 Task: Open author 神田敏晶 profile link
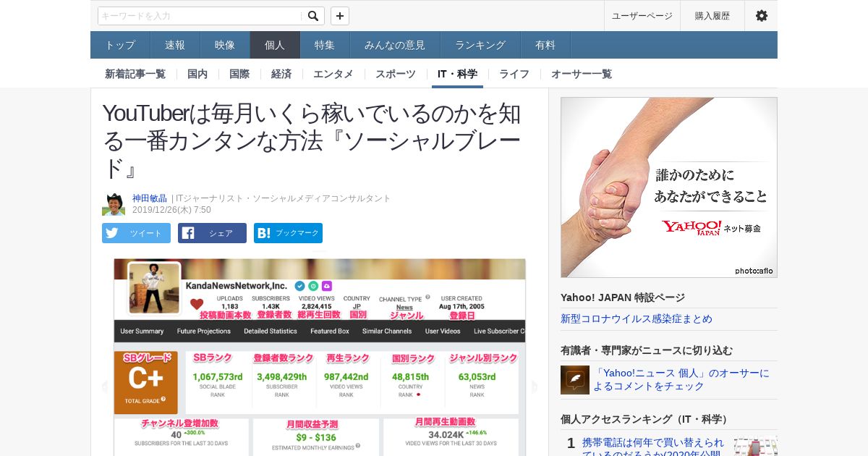tap(150, 198)
